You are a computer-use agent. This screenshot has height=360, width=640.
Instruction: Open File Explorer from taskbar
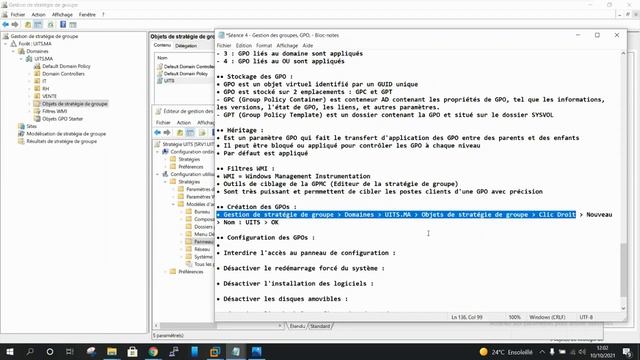112,351
